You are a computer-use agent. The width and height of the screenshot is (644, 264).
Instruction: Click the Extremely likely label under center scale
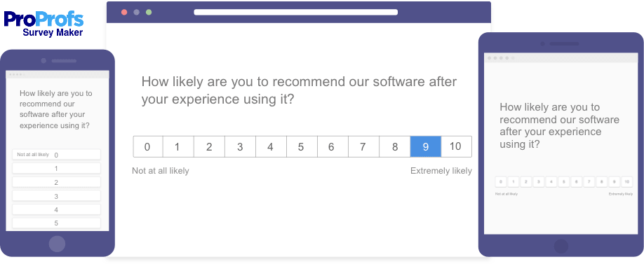[x=441, y=171]
